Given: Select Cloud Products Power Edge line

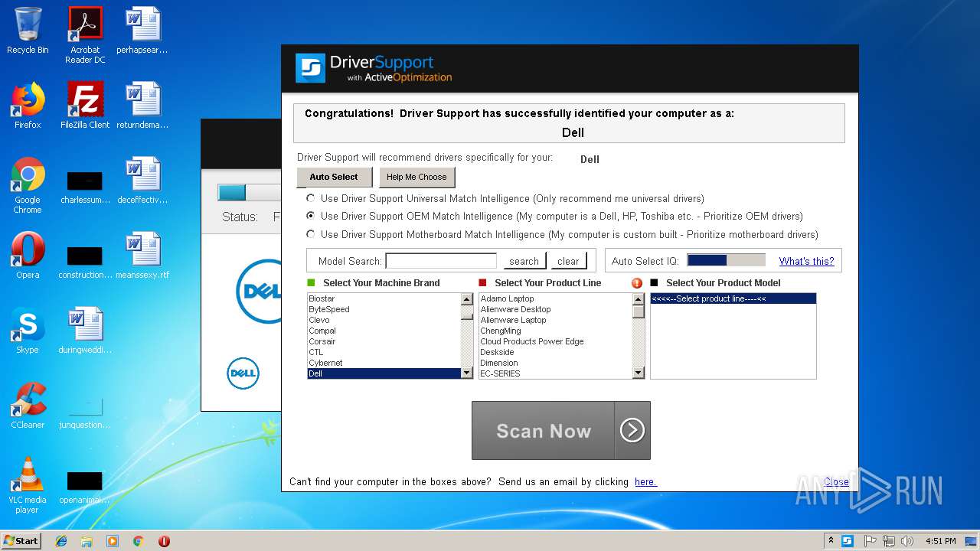Looking at the screenshot, I should pos(555,341).
